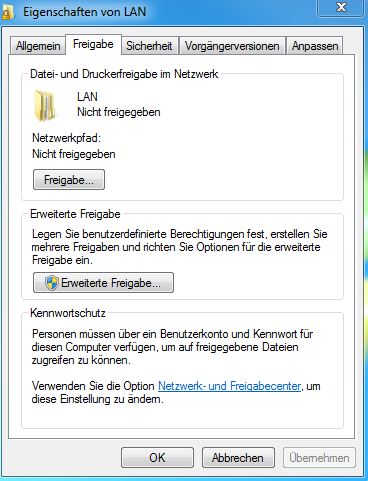Open the Sicherheit tab
368x481 pixels.
click(x=149, y=46)
